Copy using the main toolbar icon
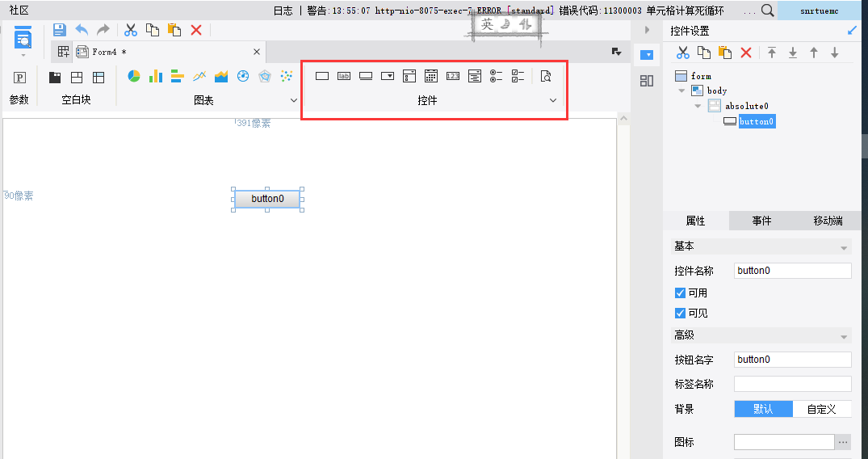This screenshot has width=868, height=459. click(153, 30)
